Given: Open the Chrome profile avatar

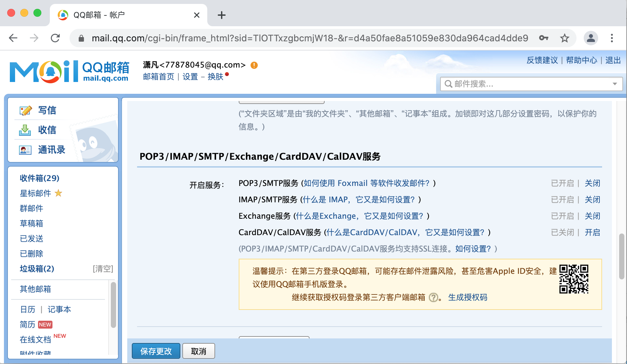Looking at the screenshot, I should (x=591, y=38).
